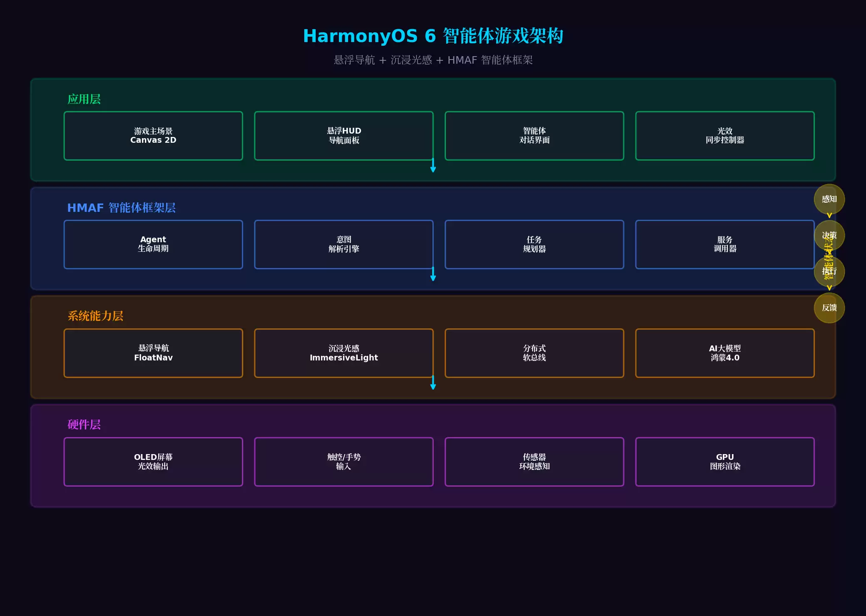The width and height of the screenshot is (866, 616).
Task: Click the 系统能力层 heading
Action: pyautogui.click(x=95, y=316)
